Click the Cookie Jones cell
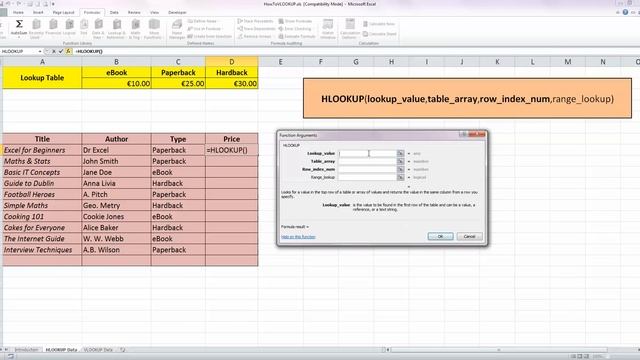The width and height of the screenshot is (640, 360). click(x=116, y=216)
